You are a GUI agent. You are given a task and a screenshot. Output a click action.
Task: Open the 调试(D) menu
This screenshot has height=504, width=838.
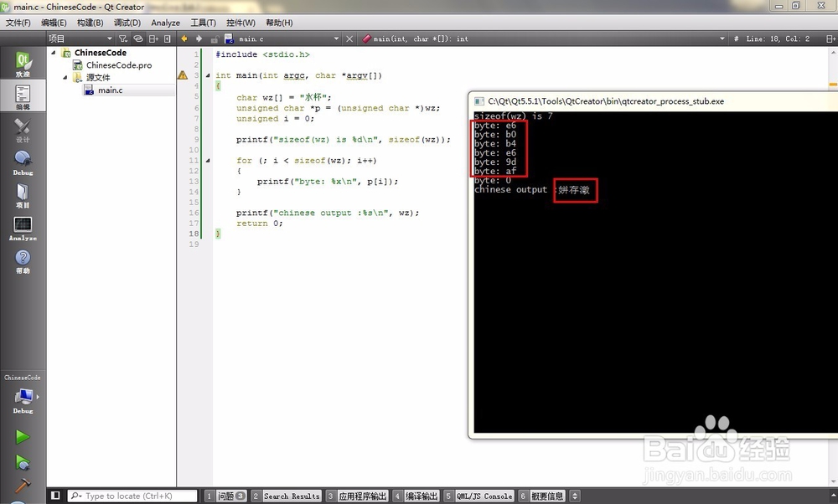pos(127,23)
